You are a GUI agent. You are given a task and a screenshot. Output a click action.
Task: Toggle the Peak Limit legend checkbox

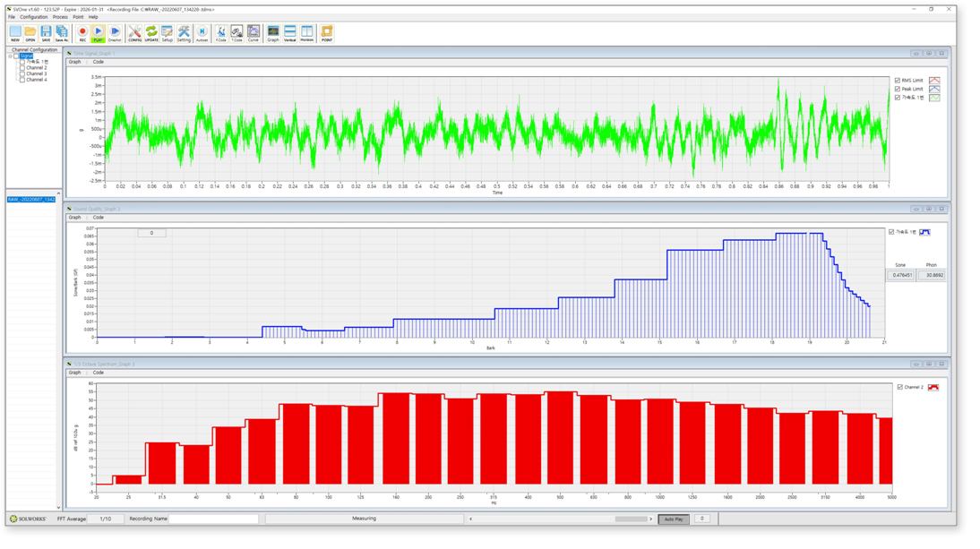[898, 89]
